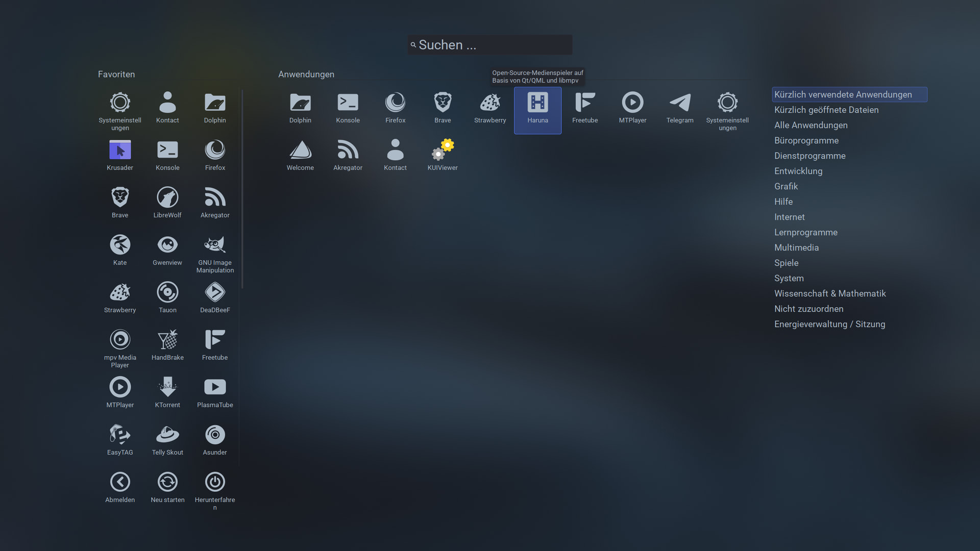Viewport: 980px width, 551px height.
Task: Launch EasyTAG tag editor
Action: click(120, 440)
